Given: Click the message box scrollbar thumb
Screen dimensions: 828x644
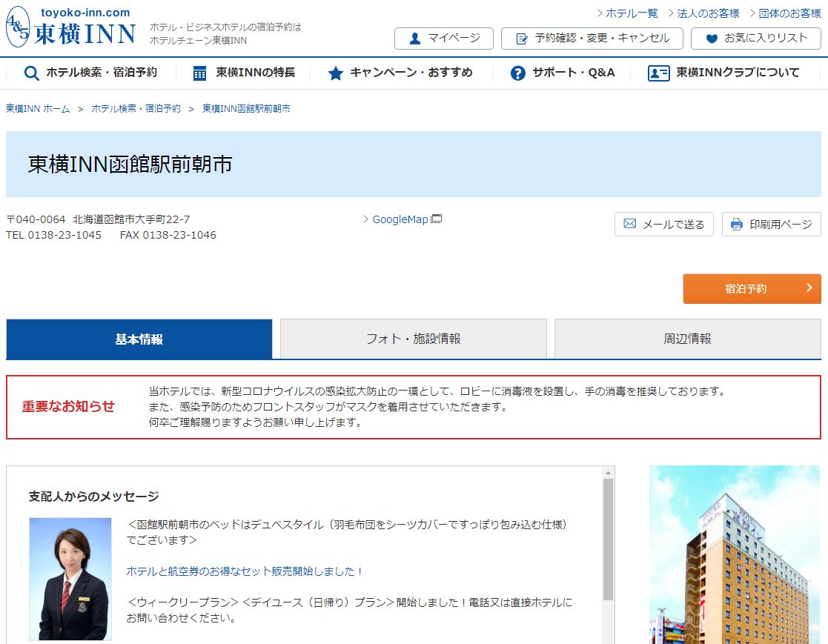Looking at the screenshot, I should point(608,540).
